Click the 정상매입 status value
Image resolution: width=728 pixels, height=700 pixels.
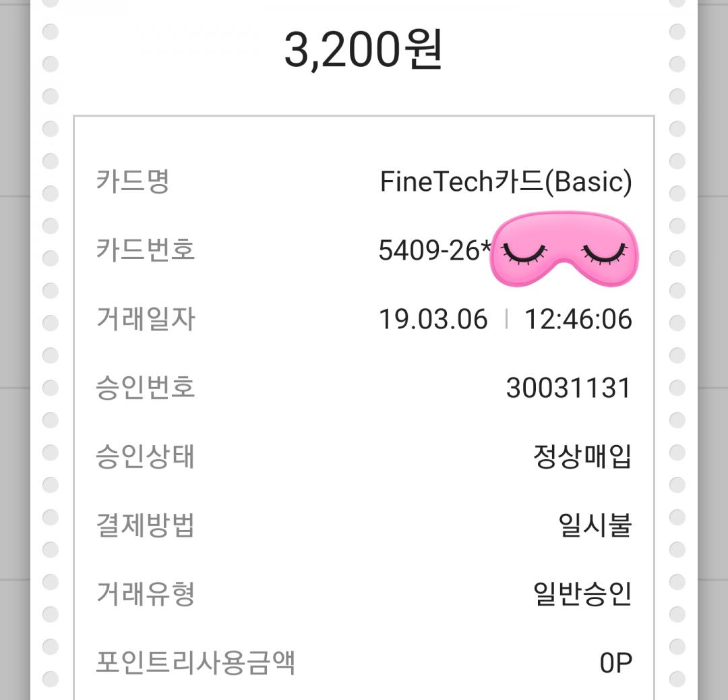(582, 457)
